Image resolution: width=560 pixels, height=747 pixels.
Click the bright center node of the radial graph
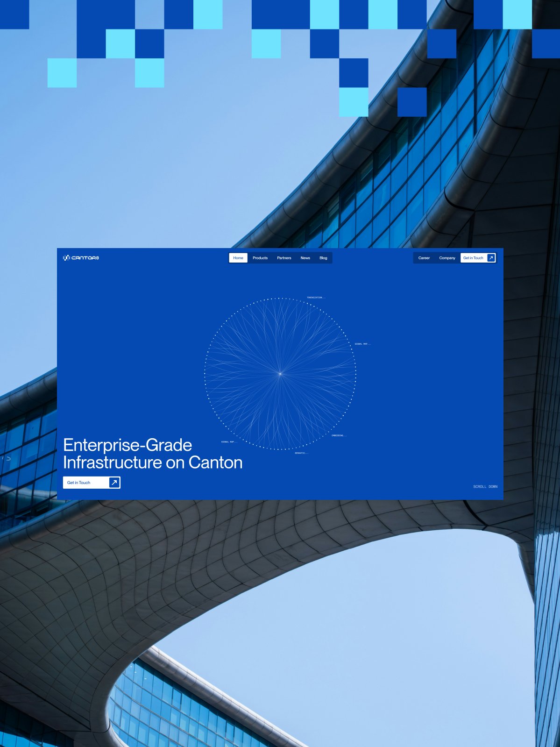[x=280, y=374]
